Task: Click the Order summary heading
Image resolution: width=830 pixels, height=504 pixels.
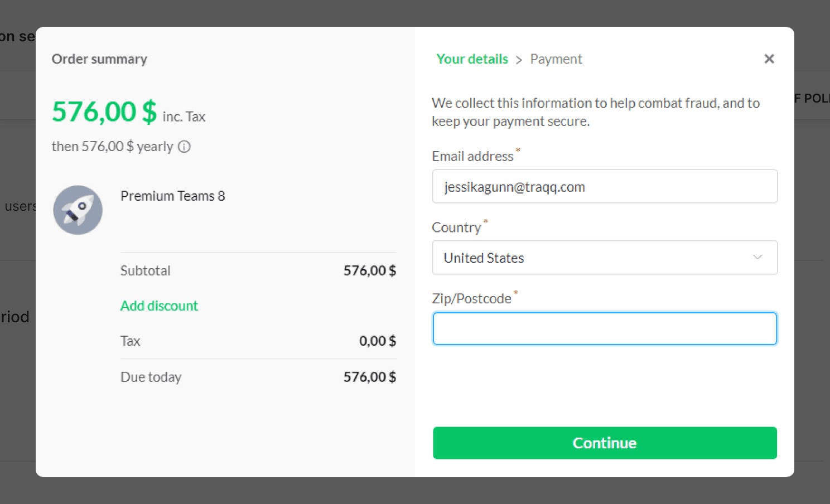Action: (x=99, y=59)
